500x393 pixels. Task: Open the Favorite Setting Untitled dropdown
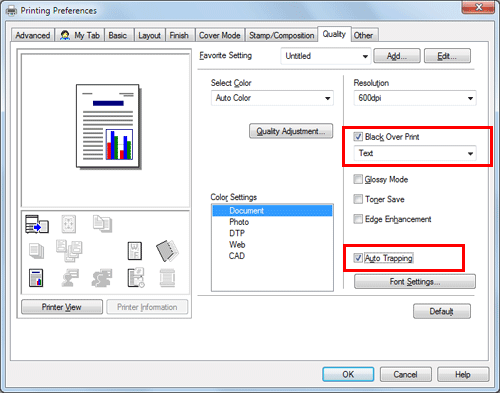tap(326, 56)
